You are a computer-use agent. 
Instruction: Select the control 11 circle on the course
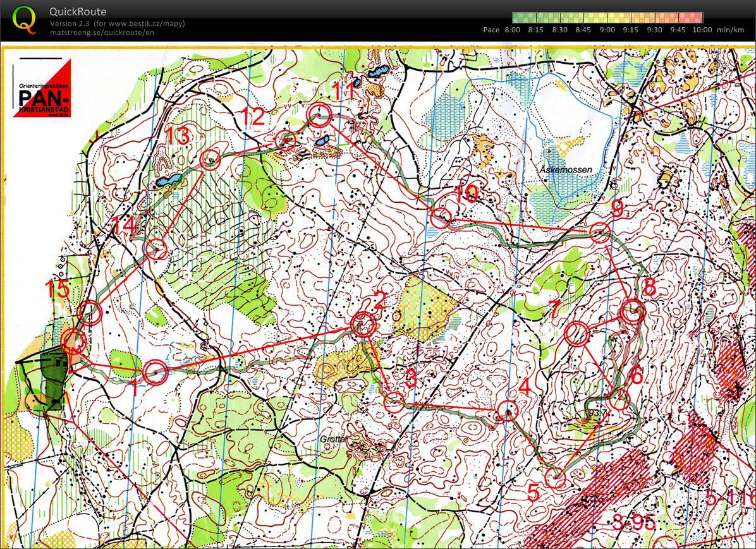tap(319, 115)
